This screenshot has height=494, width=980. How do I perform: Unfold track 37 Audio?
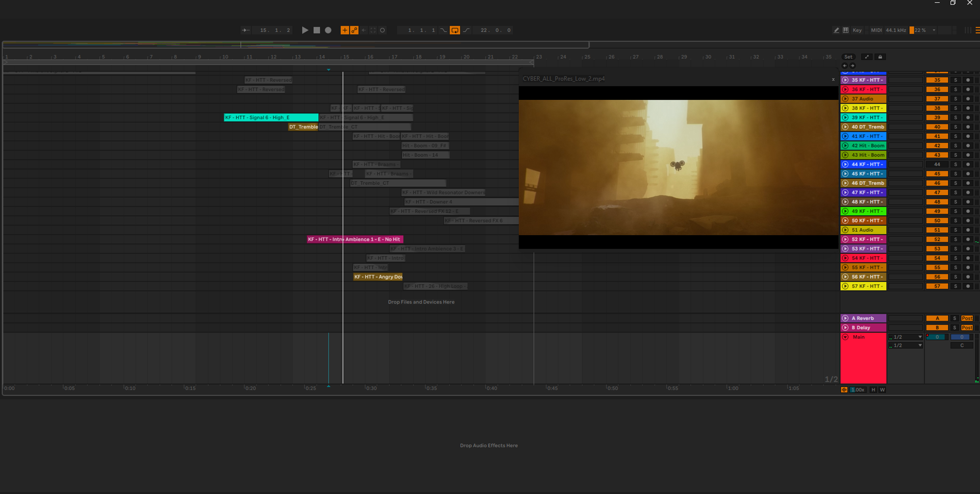pos(845,99)
